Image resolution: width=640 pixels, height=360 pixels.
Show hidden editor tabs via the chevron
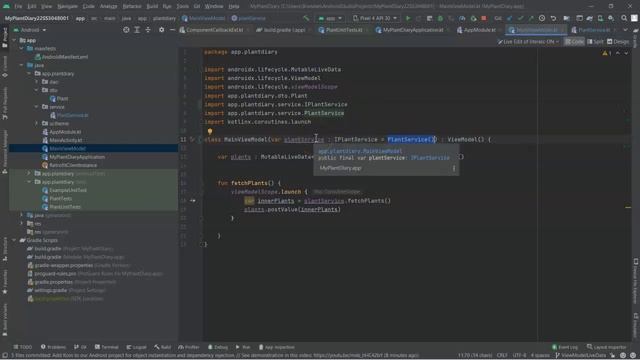(625, 30)
